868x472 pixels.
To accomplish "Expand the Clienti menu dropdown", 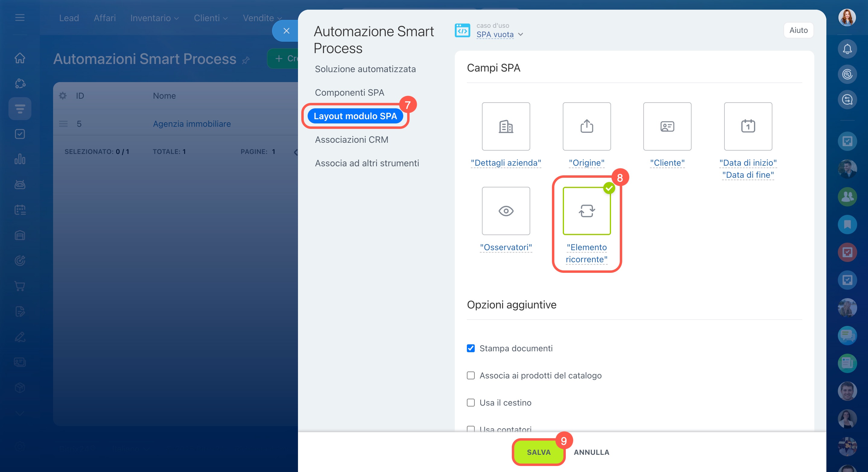I will (211, 18).
